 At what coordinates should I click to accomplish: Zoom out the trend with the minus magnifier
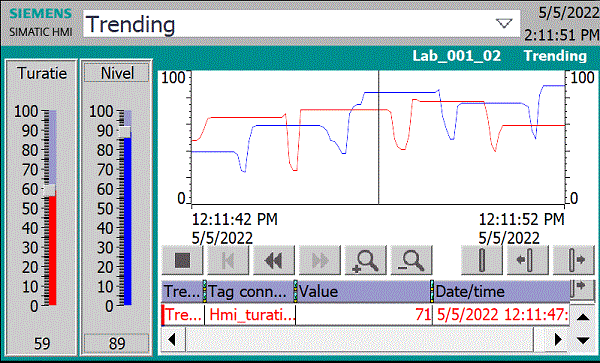(x=412, y=260)
